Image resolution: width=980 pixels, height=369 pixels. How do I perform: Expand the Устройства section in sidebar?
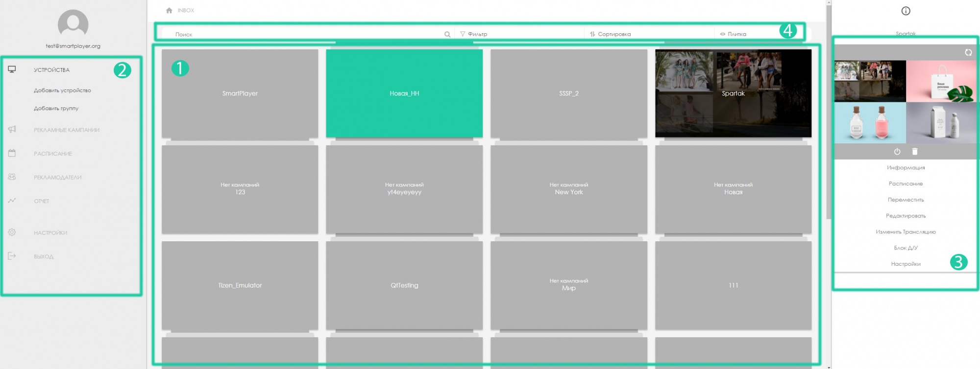tap(51, 70)
